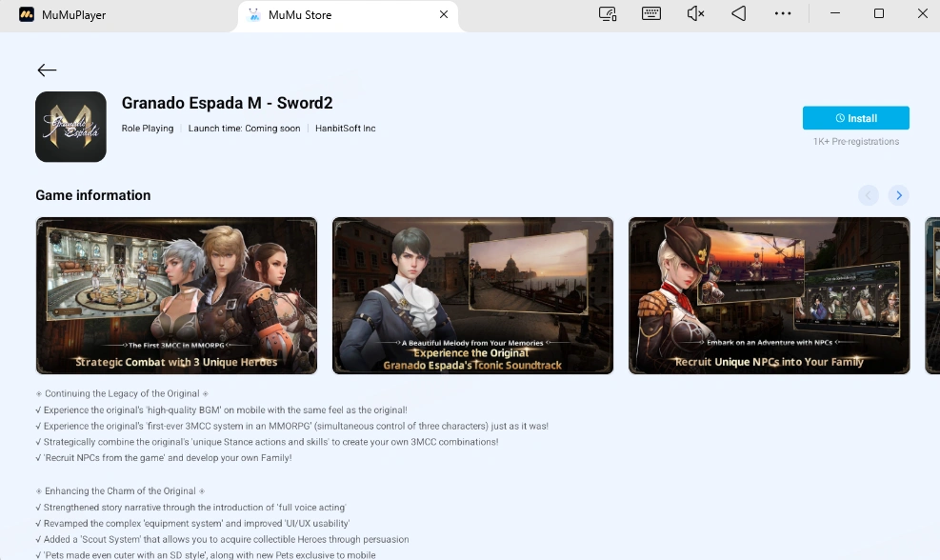Open the Recruit Unique NPCs screenshot
940x560 pixels.
(x=770, y=295)
